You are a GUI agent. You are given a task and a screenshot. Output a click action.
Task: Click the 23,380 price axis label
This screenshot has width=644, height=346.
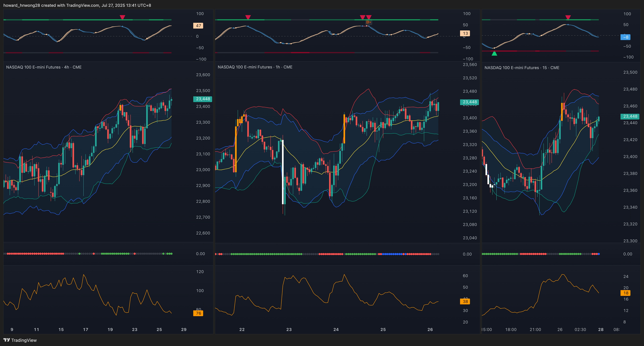click(x=630, y=173)
